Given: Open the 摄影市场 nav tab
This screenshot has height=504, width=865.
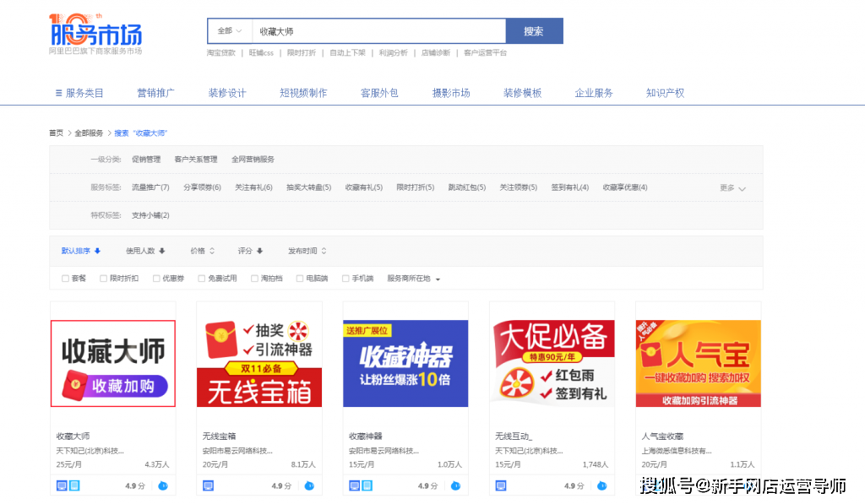Looking at the screenshot, I should pyautogui.click(x=451, y=93).
